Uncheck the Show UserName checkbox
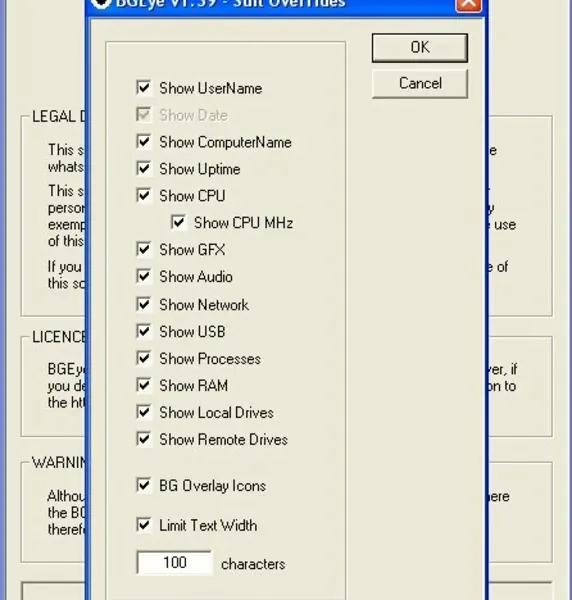The height and width of the screenshot is (600, 572). click(144, 88)
